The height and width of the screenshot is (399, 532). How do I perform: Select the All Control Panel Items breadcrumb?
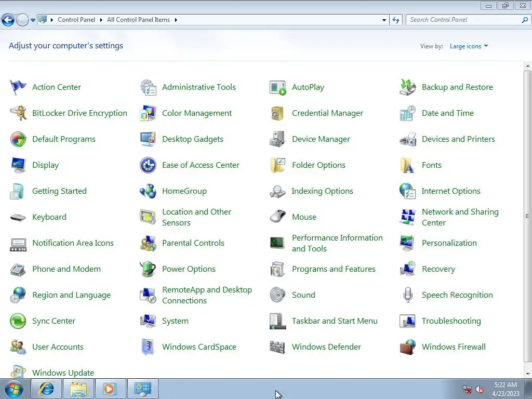pos(138,20)
